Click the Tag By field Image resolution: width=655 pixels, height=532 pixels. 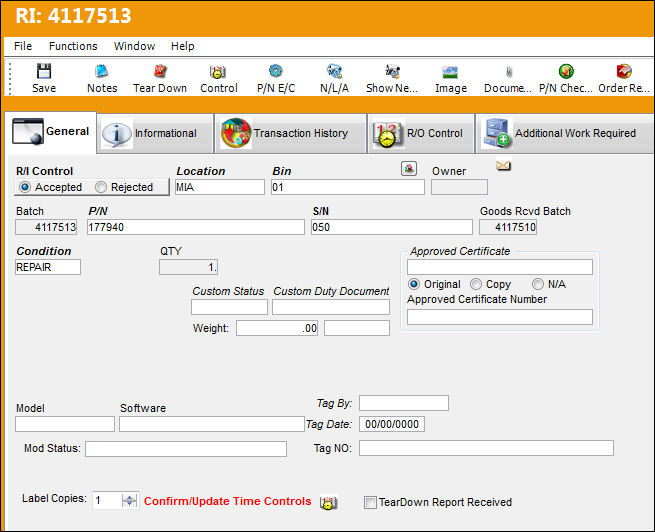pyautogui.click(x=404, y=403)
